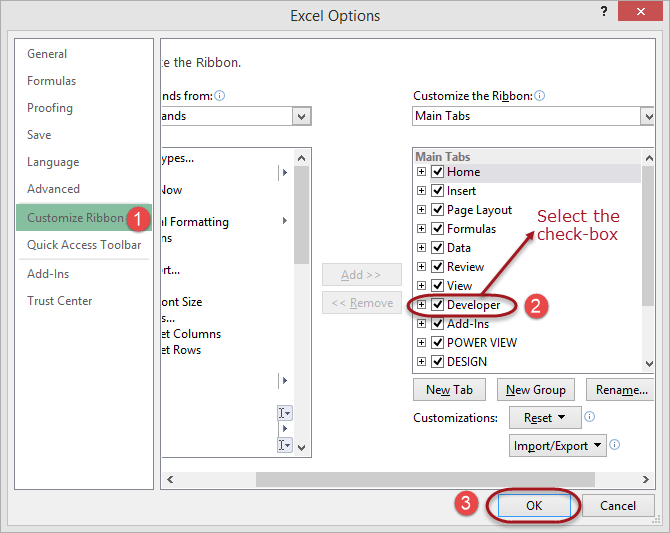Click info icon beside commands from label

(x=219, y=96)
